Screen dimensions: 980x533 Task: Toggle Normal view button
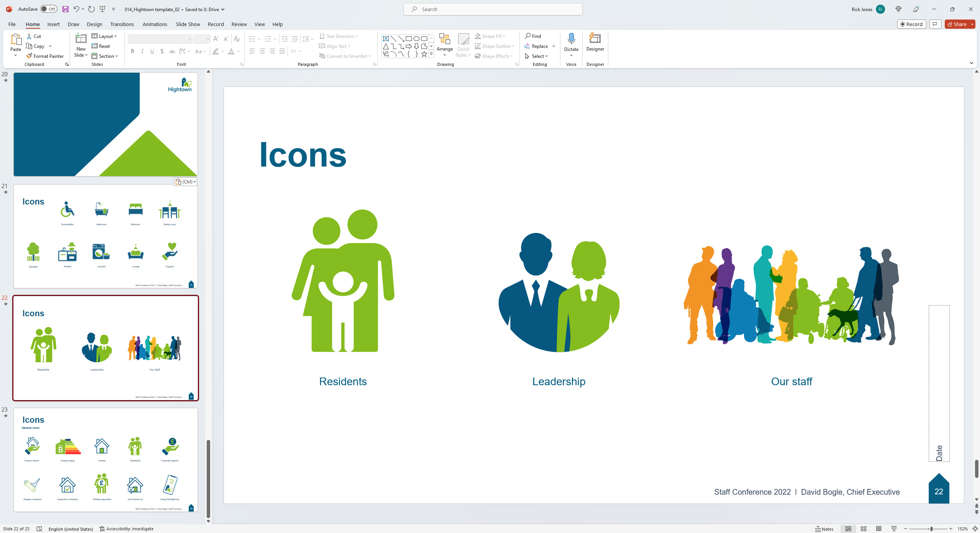click(x=848, y=529)
